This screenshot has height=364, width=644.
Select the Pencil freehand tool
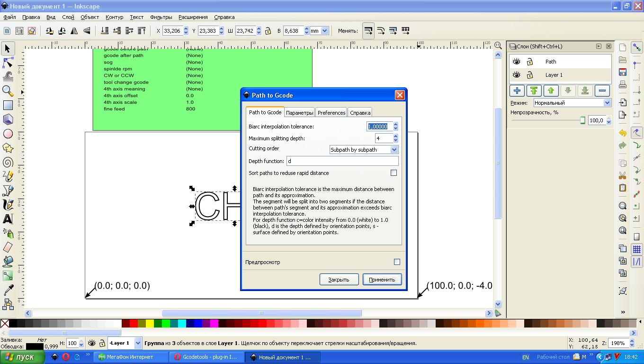coord(8,176)
